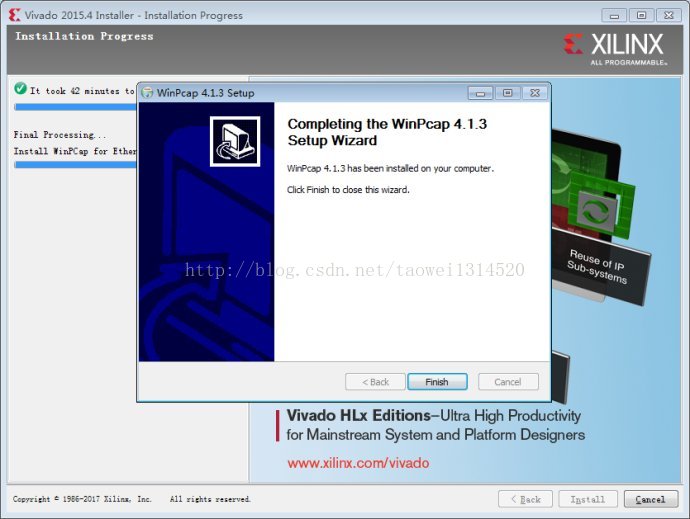Open the www.xilinx.com/vivado link
Viewport: 690px width, 519px height.
pyautogui.click(x=358, y=463)
